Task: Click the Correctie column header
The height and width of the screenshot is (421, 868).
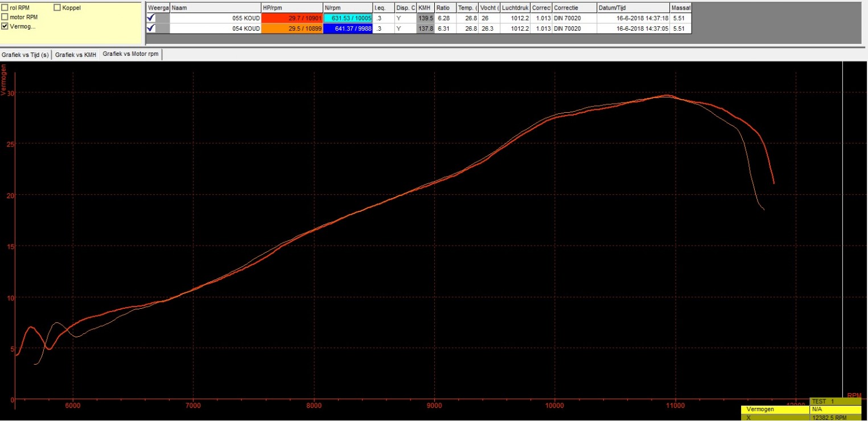Action: click(x=574, y=9)
